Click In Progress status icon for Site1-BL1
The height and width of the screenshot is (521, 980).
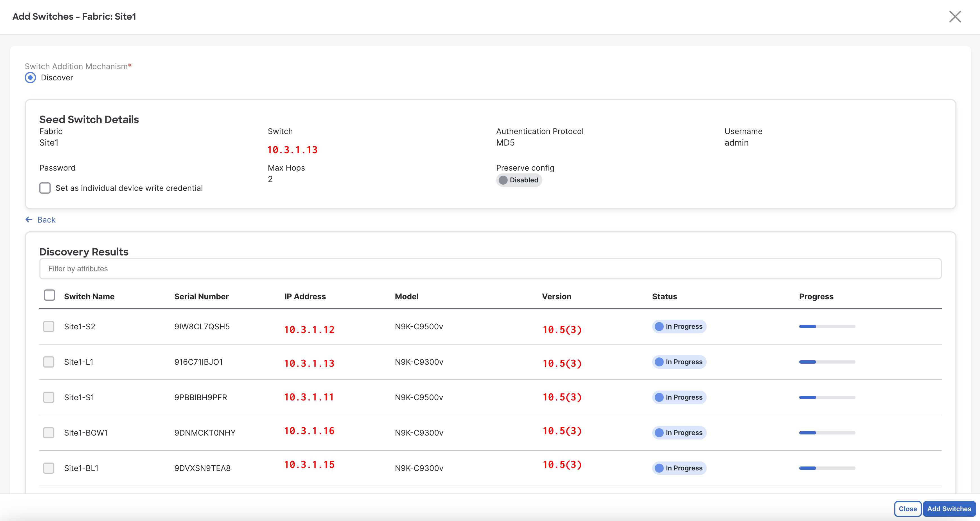point(659,468)
